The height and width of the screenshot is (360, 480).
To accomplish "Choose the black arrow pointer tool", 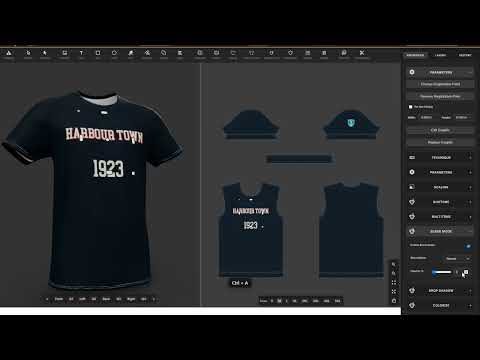I will tap(44, 53).
